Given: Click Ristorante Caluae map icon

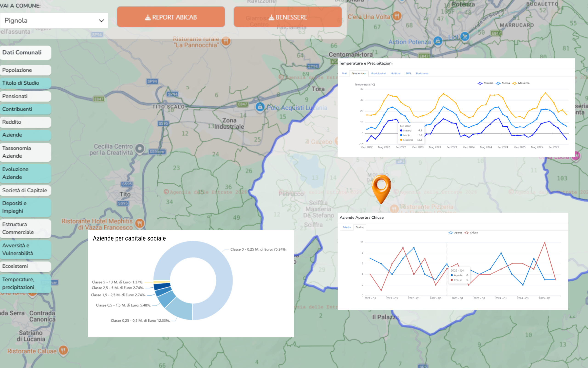Looking at the screenshot, I should [x=63, y=350].
